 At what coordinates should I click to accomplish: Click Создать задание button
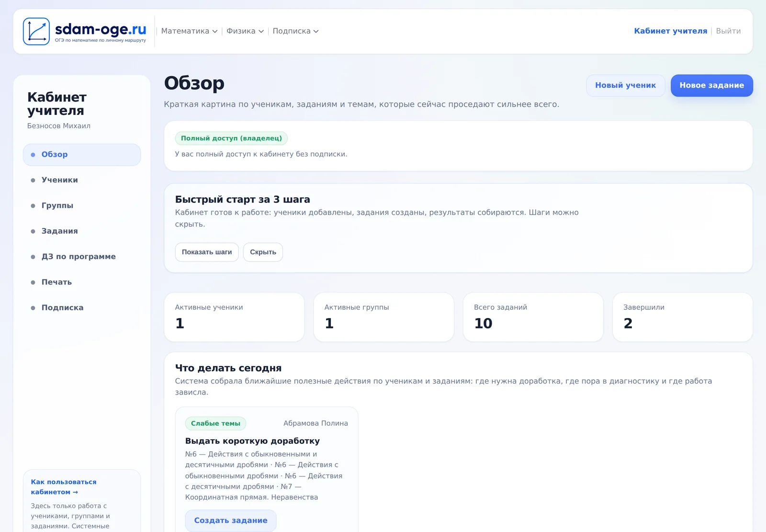click(x=231, y=521)
